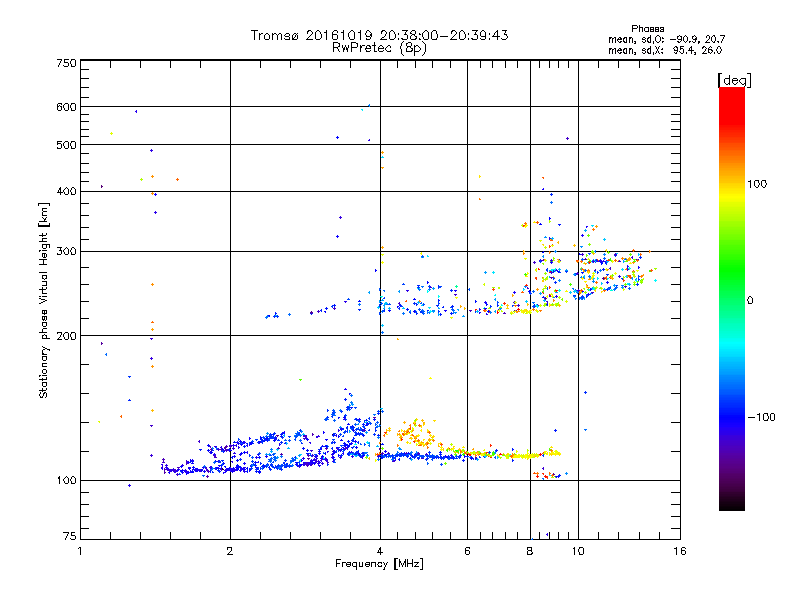Image resolution: width=800 pixels, height=600 pixels.
Task: Click the plot title 'Tromsø 20161019 20:38:00-20:39:43'
Action: 379,35
